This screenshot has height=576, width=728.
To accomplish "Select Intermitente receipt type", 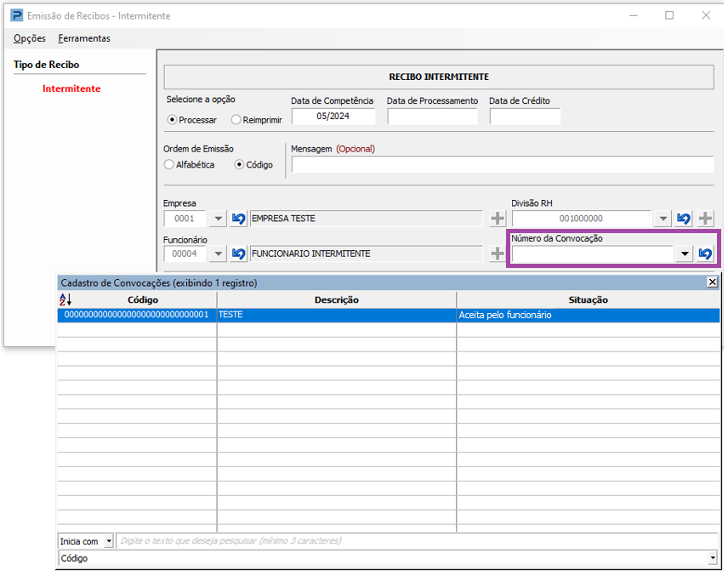I will [71, 88].
